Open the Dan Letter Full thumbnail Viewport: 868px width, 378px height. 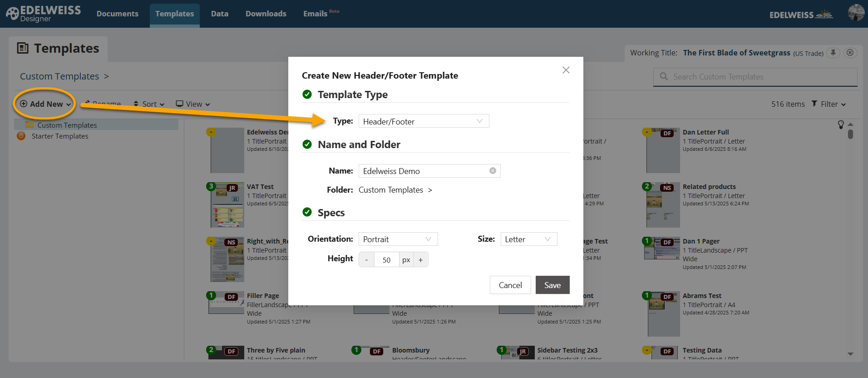coord(663,150)
